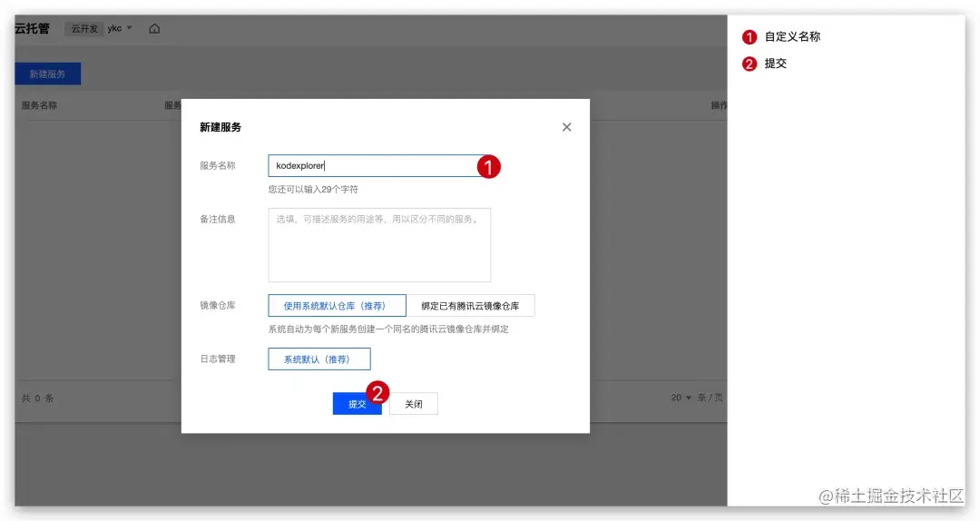This screenshot has height=521, width=980.
Task: Click the home icon in the top bar
Action: 154,29
